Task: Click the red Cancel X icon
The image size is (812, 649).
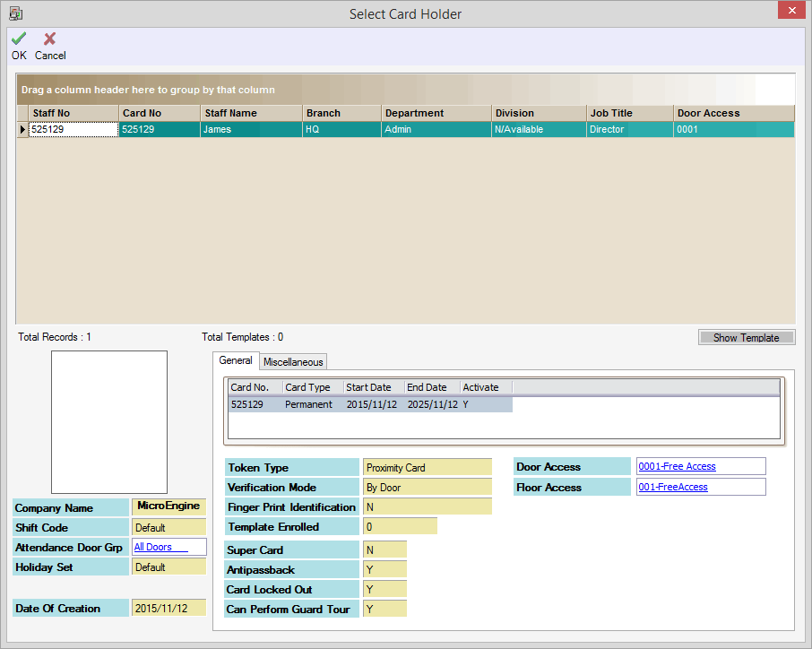Action: 50,39
